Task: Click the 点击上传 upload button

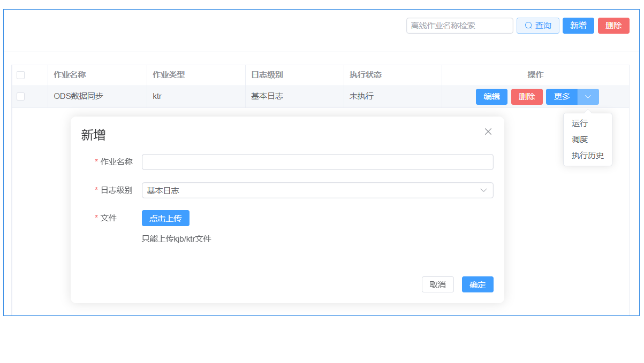Action: (x=165, y=218)
